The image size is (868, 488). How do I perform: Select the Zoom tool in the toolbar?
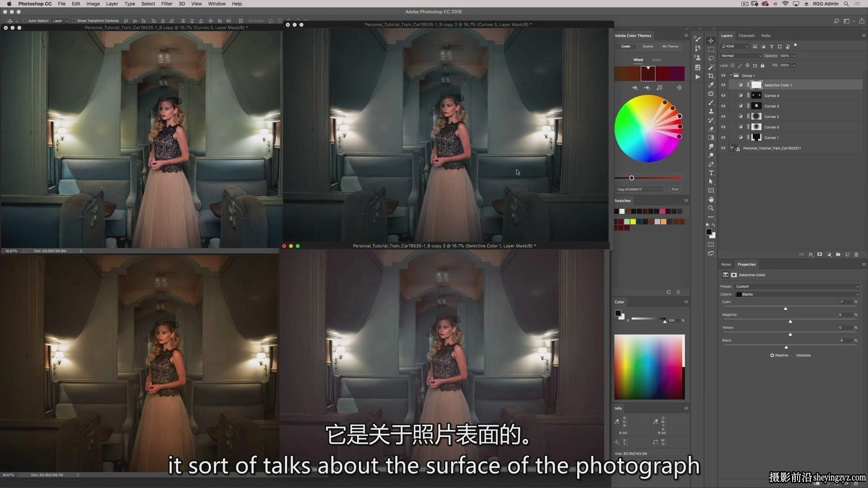(x=711, y=208)
